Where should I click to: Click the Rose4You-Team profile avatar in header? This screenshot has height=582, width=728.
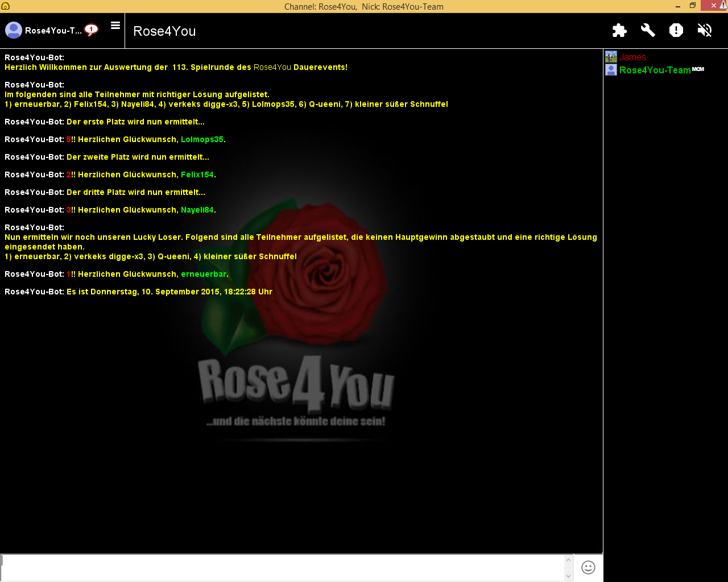(x=14, y=30)
